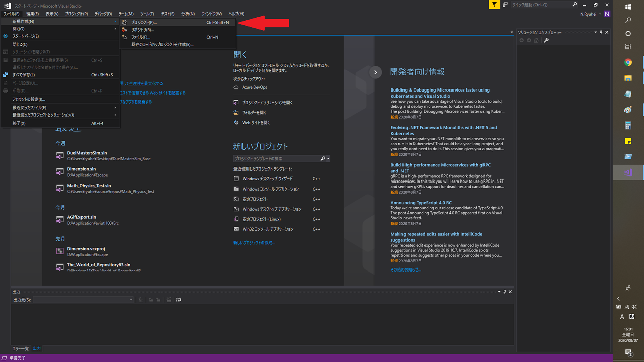Click Solution Explorer home icon
Screen dimensions: 644x362
pos(536,40)
